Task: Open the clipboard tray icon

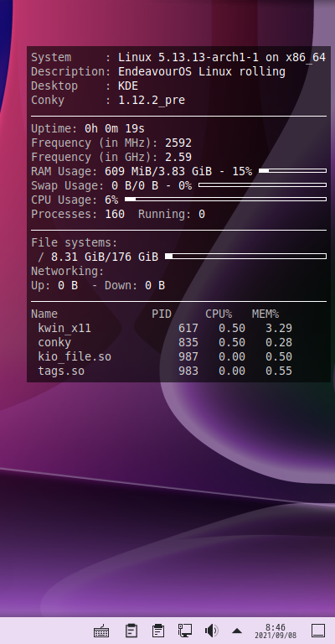Action: coord(131,631)
